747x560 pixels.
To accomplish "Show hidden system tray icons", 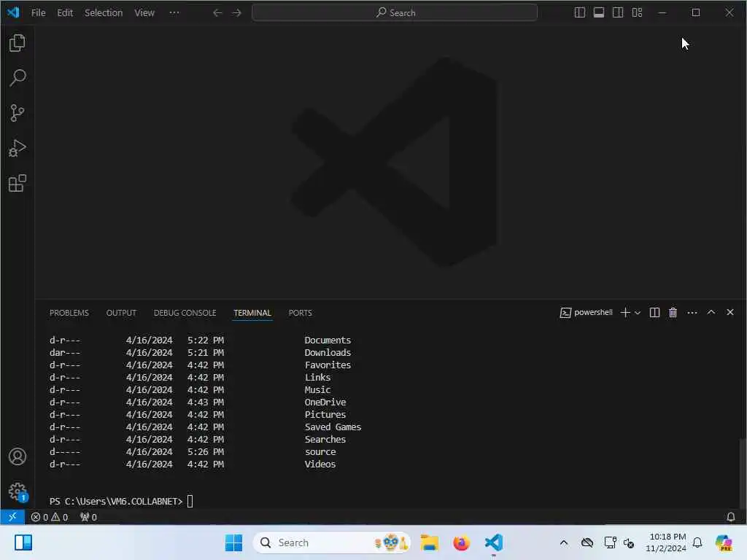I will (564, 542).
